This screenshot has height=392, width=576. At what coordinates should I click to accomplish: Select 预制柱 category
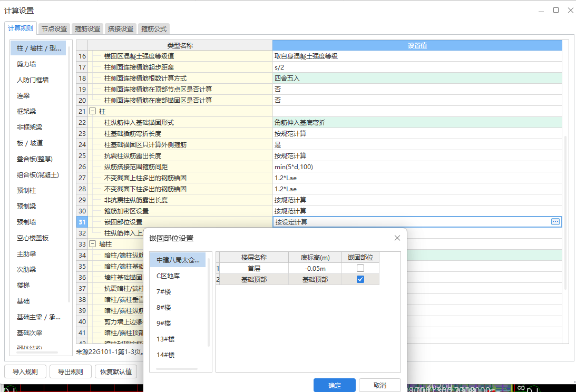pos(38,190)
